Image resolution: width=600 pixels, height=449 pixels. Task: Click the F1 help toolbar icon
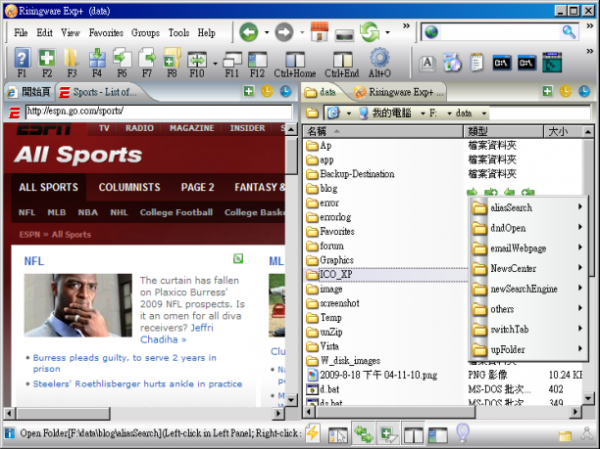click(22, 59)
